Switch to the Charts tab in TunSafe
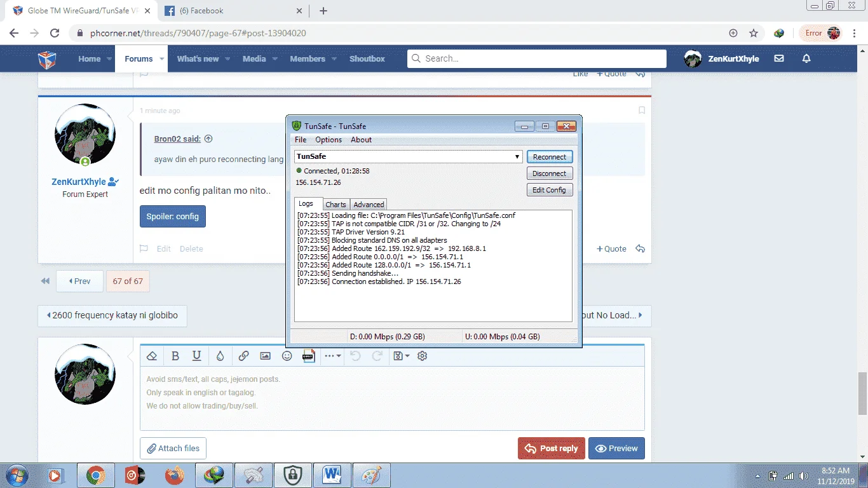This screenshot has width=868, height=488. (x=336, y=205)
